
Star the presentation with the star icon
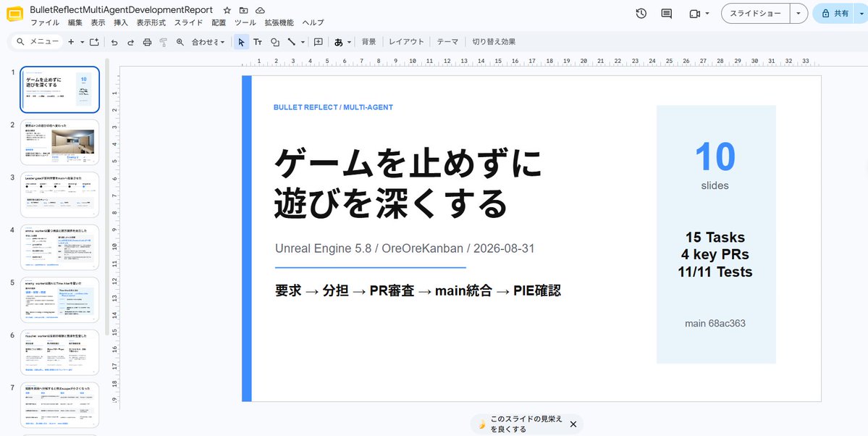(227, 11)
